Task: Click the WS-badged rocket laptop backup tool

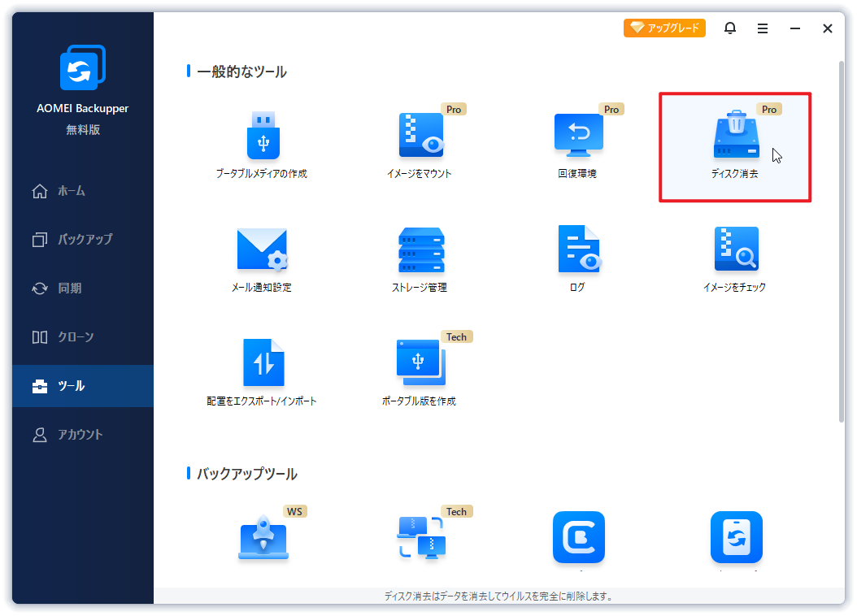Action: [x=263, y=538]
